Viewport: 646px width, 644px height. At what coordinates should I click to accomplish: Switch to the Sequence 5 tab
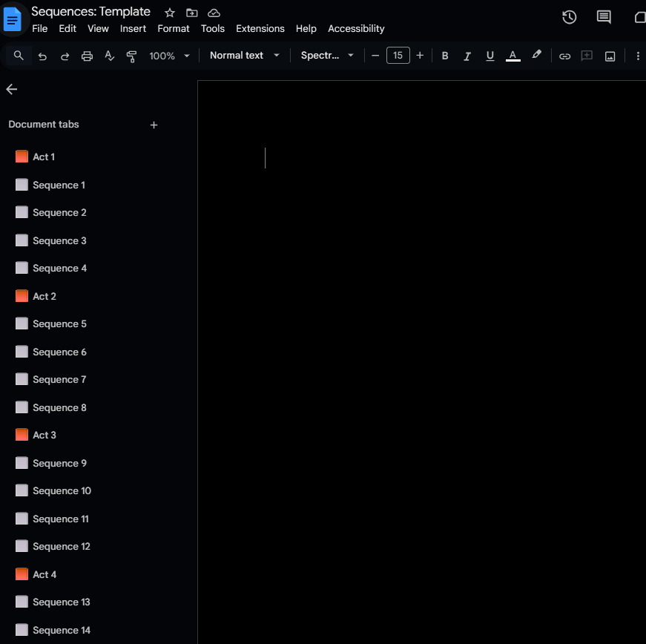(x=59, y=324)
